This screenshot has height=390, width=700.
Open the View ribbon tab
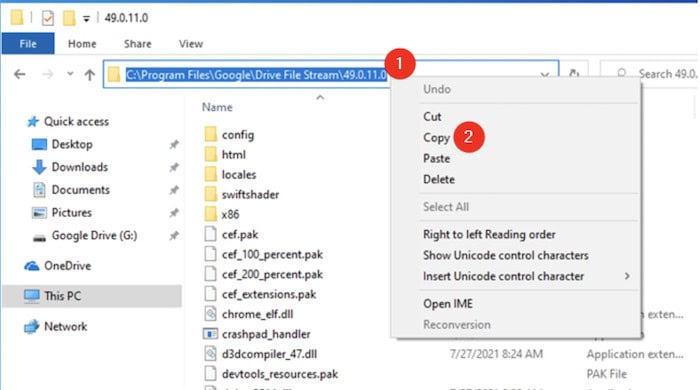tap(191, 44)
